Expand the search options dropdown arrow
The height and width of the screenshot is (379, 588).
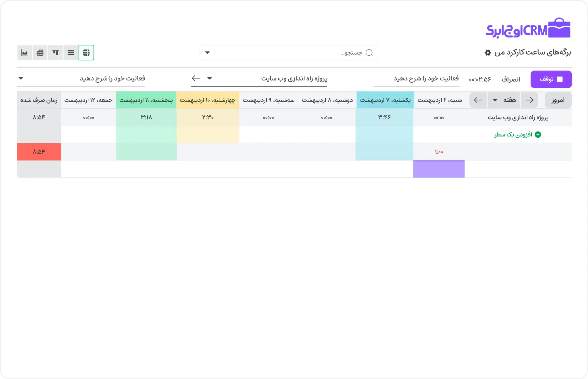click(207, 53)
